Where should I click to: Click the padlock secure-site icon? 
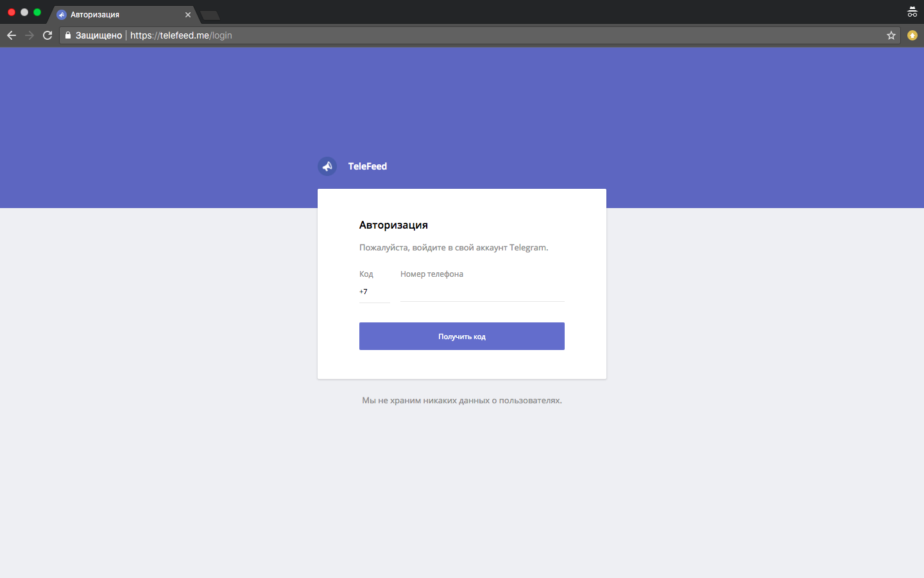point(68,35)
